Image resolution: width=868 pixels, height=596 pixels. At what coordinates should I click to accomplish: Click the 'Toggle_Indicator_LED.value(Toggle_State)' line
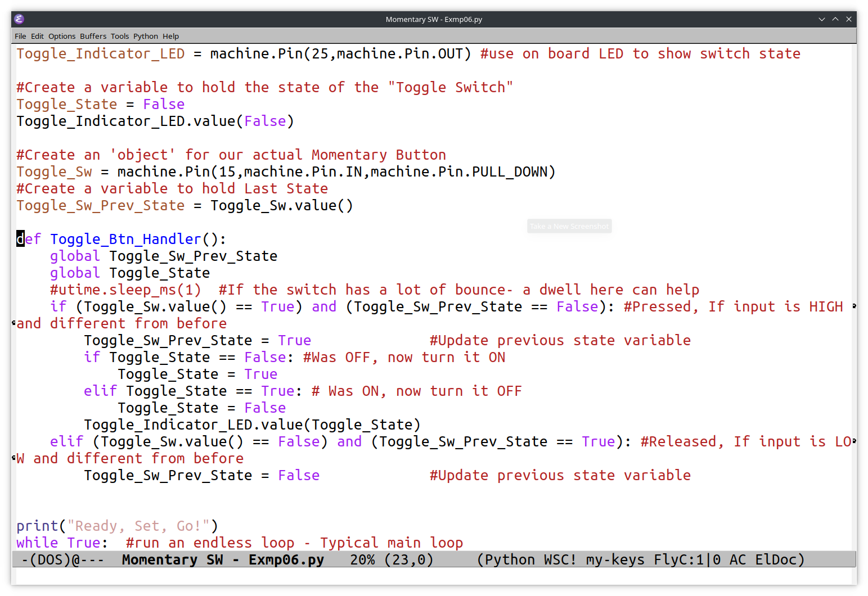[252, 425]
